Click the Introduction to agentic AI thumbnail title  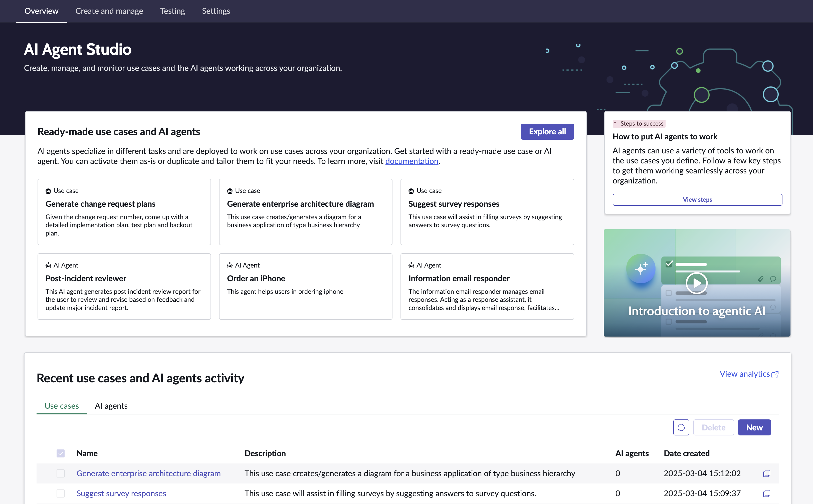[697, 311]
